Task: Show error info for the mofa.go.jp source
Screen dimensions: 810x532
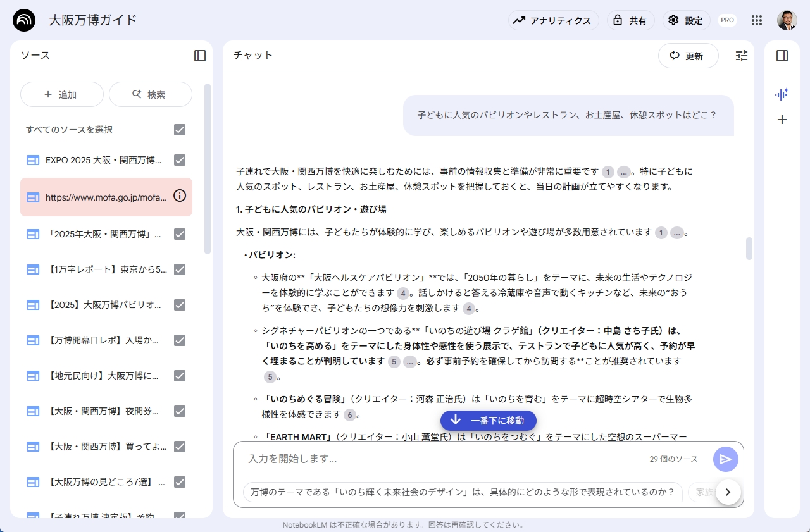Action: [x=180, y=196]
